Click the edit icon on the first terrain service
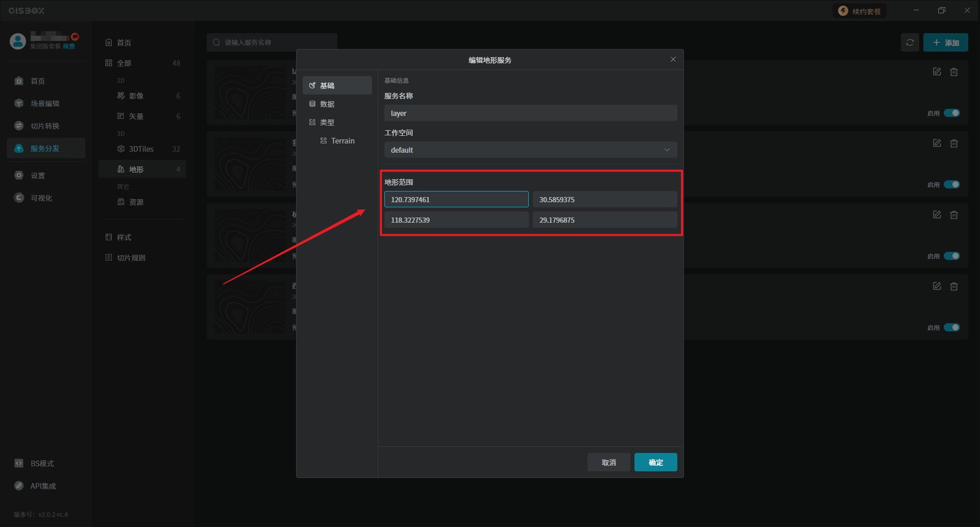 [937, 72]
